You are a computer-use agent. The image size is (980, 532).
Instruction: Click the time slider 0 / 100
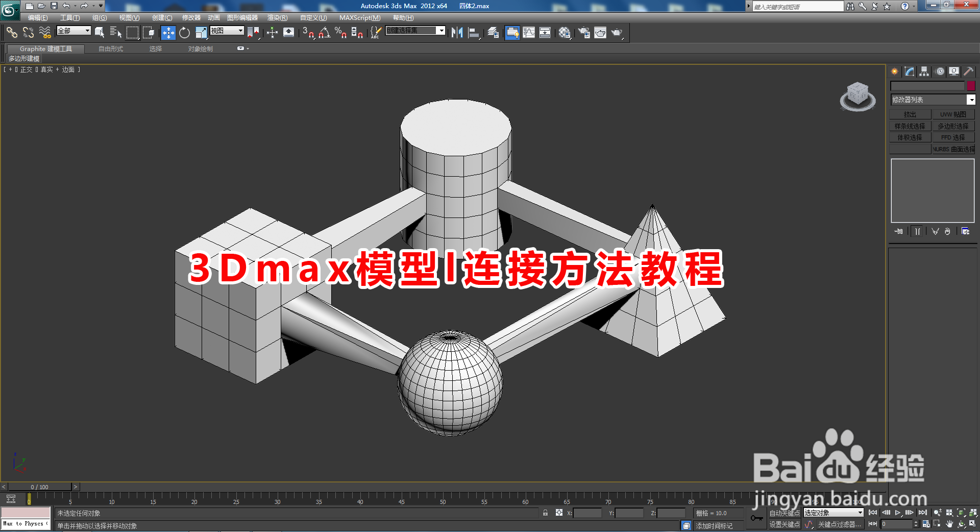[40, 487]
